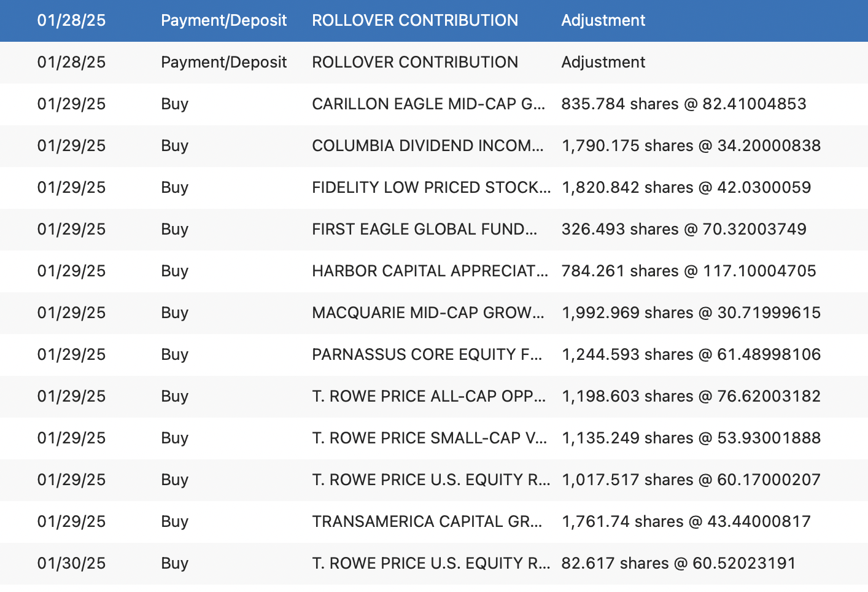This screenshot has width=868, height=592.
Task: Select the 82.617 shares @ 60.52023191 cell
Action: tap(679, 563)
